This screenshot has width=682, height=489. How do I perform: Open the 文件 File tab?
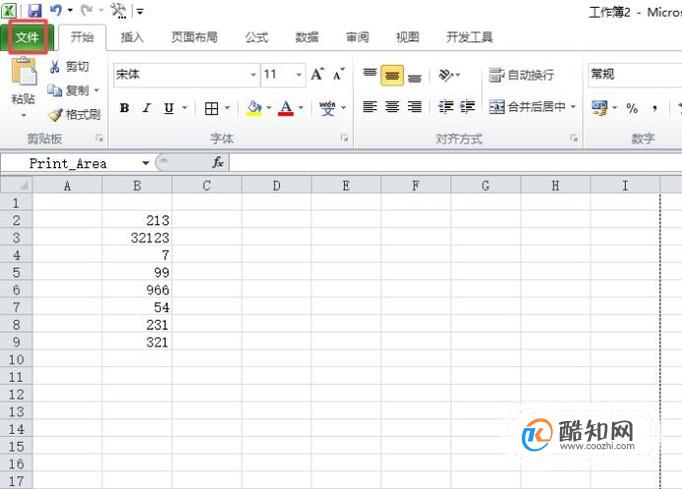pos(28,38)
